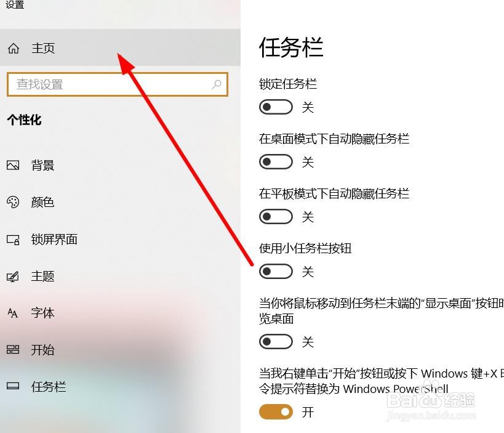Click the Lock screen icon

(13, 240)
